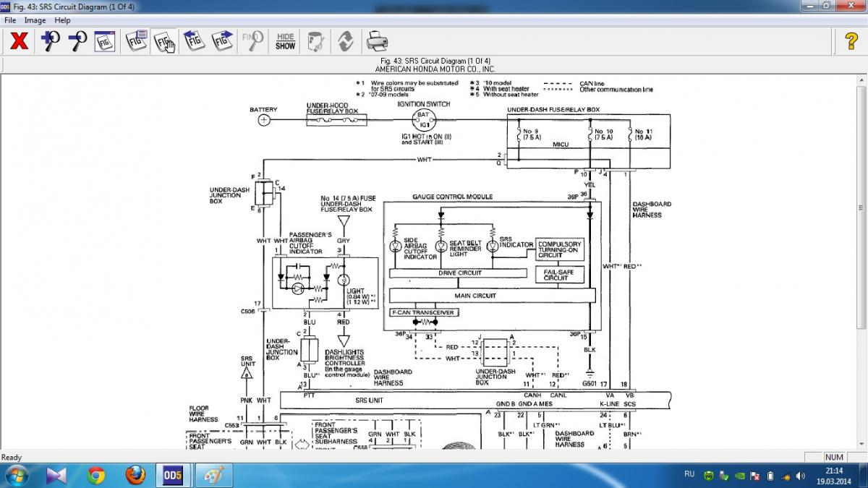Click the 'SRS UNIT' bar label
Screen dimensions: 868x488
point(368,402)
